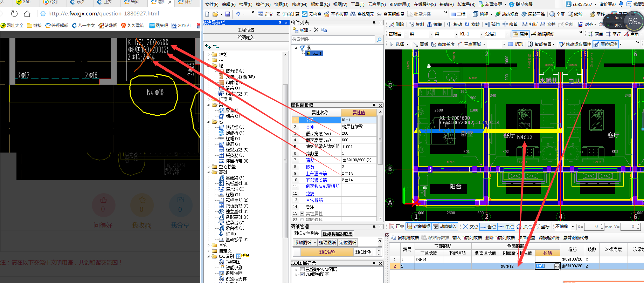Image resolution: width=644 pixels, height=283 pixels.
Task: Open the 工具(T) menu
Action: pyautogui.click(x=358, y=4)
